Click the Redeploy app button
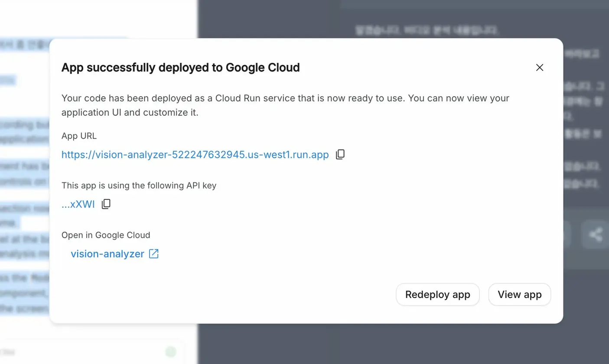Image resolution: width=609 pixels, height=364 pixels. (x=438, y=295)
